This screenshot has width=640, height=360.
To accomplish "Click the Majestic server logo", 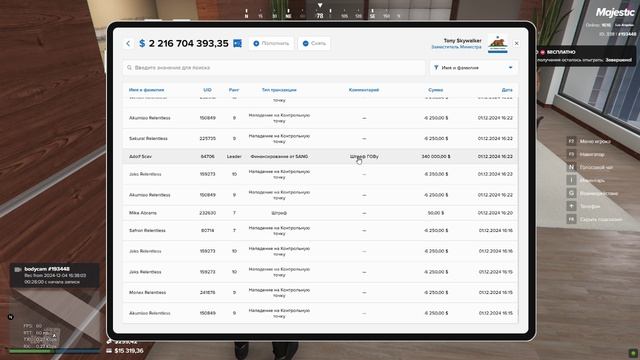I will click(615, 12).
